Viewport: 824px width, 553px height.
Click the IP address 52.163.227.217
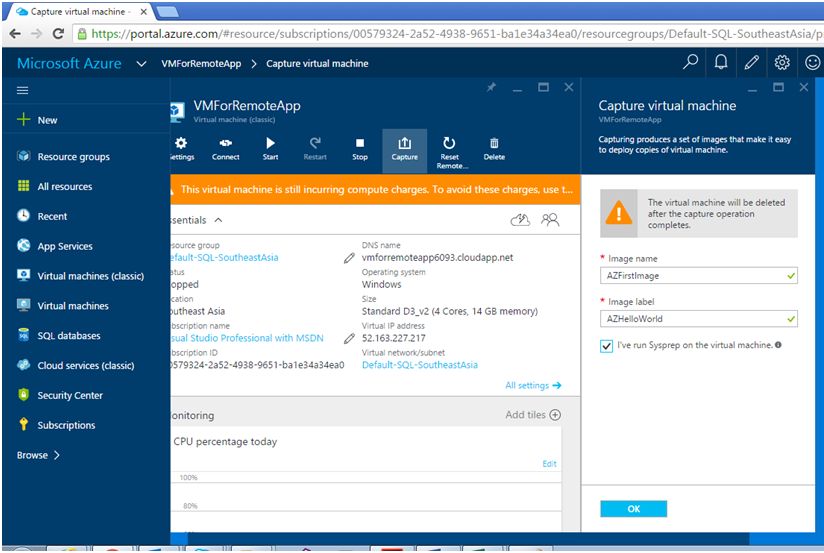[x=394, y=338]
